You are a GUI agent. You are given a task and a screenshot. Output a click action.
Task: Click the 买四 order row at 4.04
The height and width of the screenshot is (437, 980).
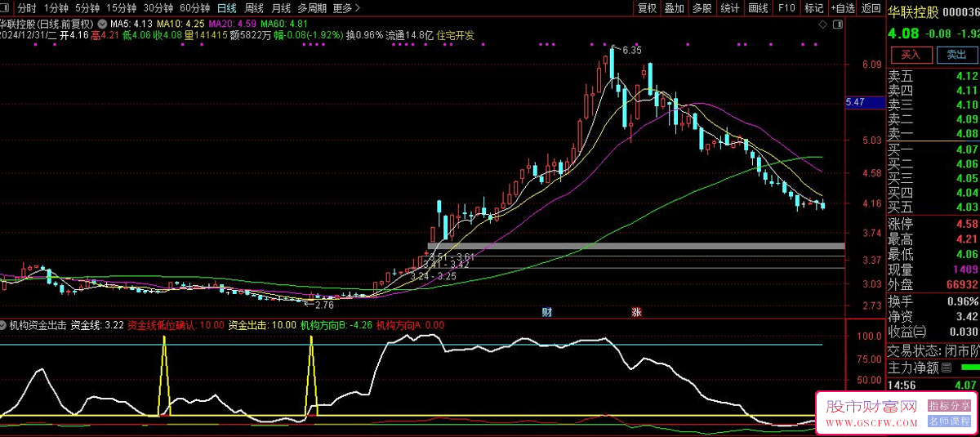click(933, 193)
